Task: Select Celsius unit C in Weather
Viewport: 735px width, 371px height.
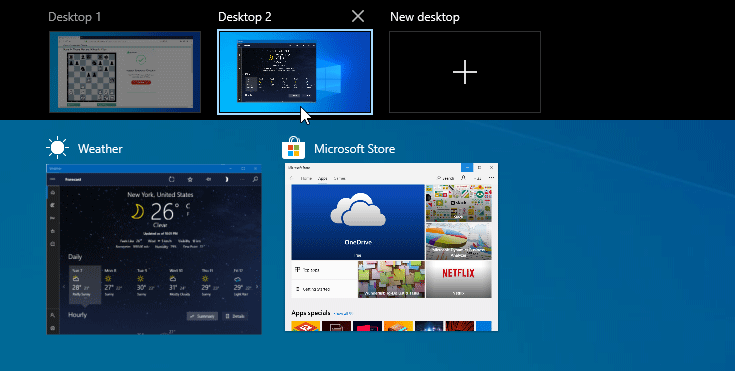Action: pyautogui.click(x=188, y=206)
